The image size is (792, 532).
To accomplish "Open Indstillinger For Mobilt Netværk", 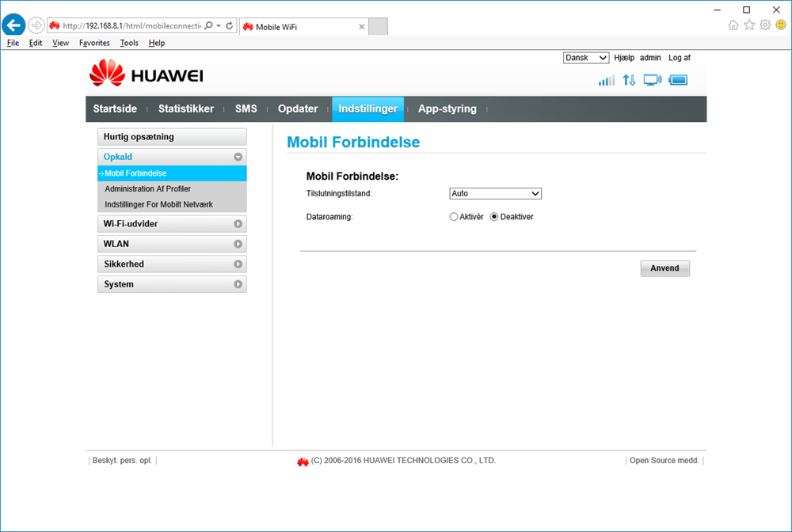I will pyautogui.click(x=158, y=204).
